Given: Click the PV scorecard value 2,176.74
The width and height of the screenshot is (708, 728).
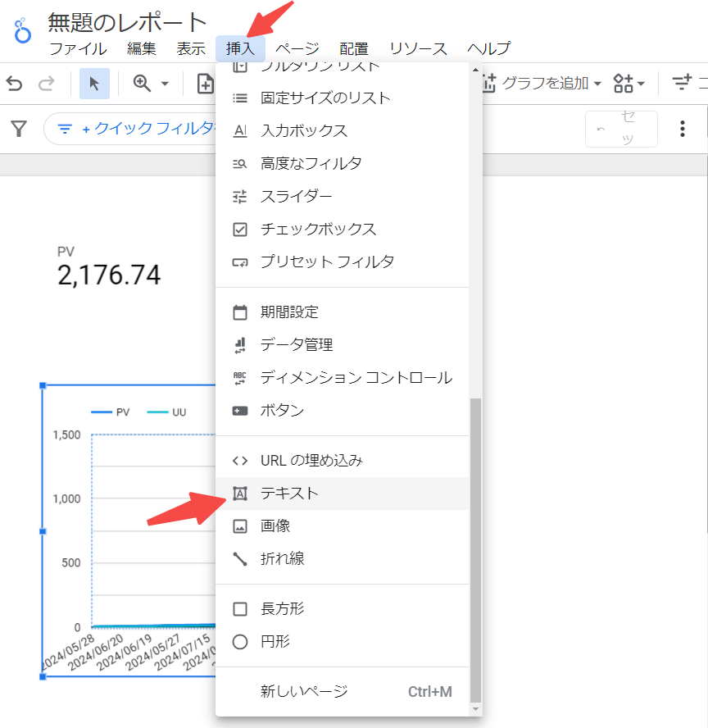Looking at the screenshot, I should 109,275.
